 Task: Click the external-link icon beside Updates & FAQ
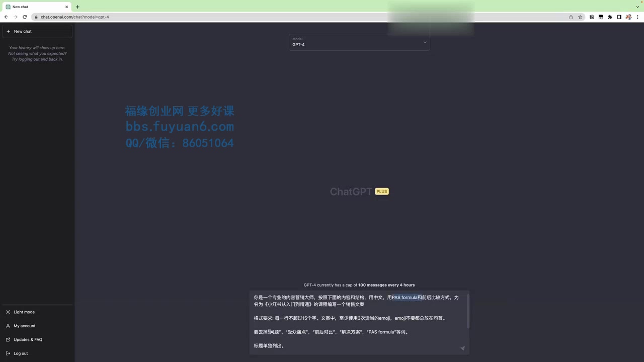pos(8,339)
